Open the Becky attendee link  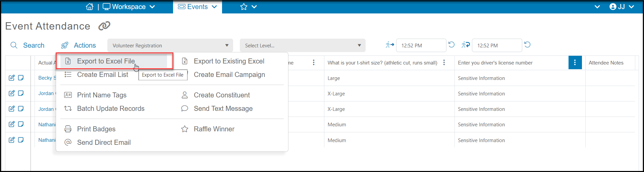click(47, 78)
